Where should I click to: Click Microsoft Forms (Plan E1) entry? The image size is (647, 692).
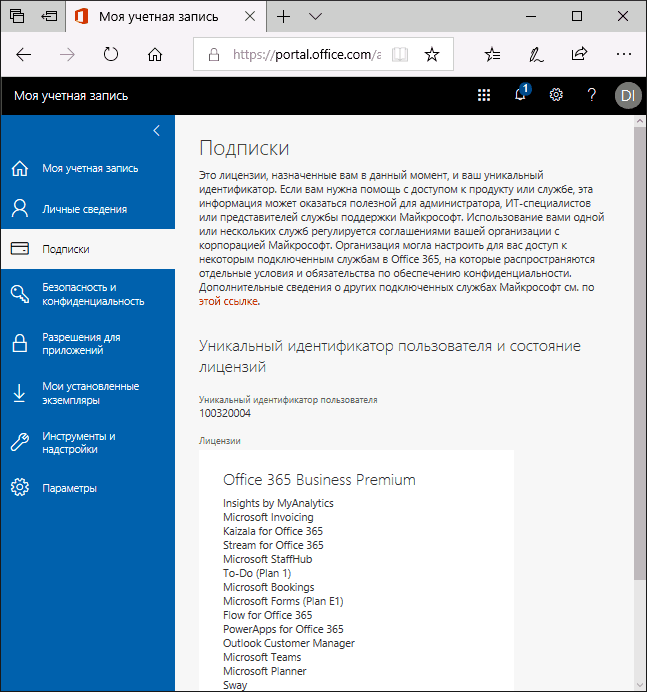pos(283,602)
